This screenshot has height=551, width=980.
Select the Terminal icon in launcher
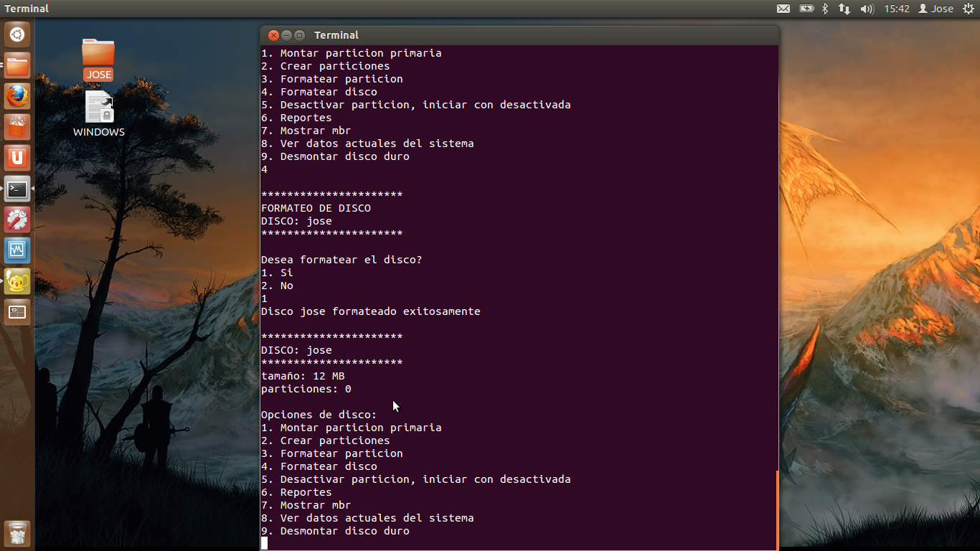point(17,189)
